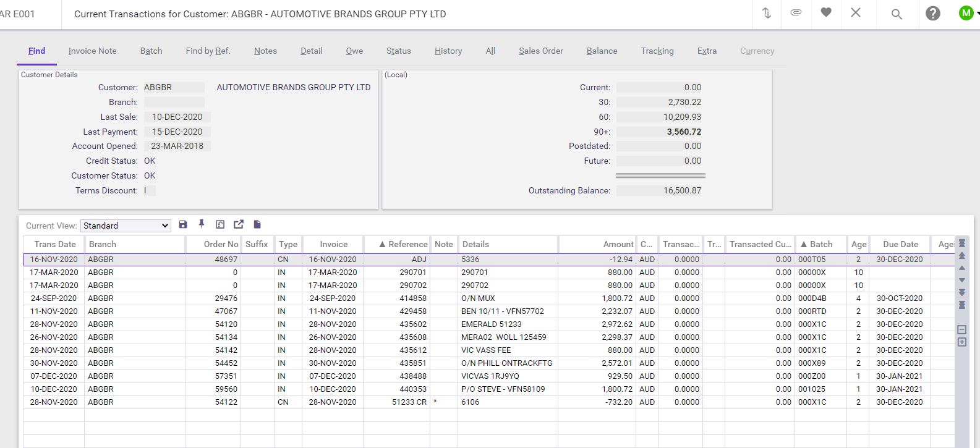Open the Find by Ref. tab
The image size is (980, 448).
coord(208,51)
